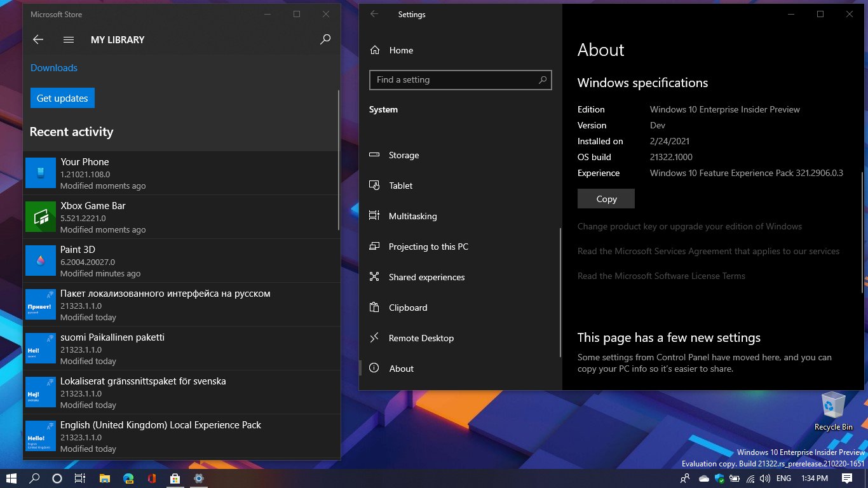This screenshot has height=488, width=868.
Task: Click the Find a setting search box
Action: tap(461, 80)
